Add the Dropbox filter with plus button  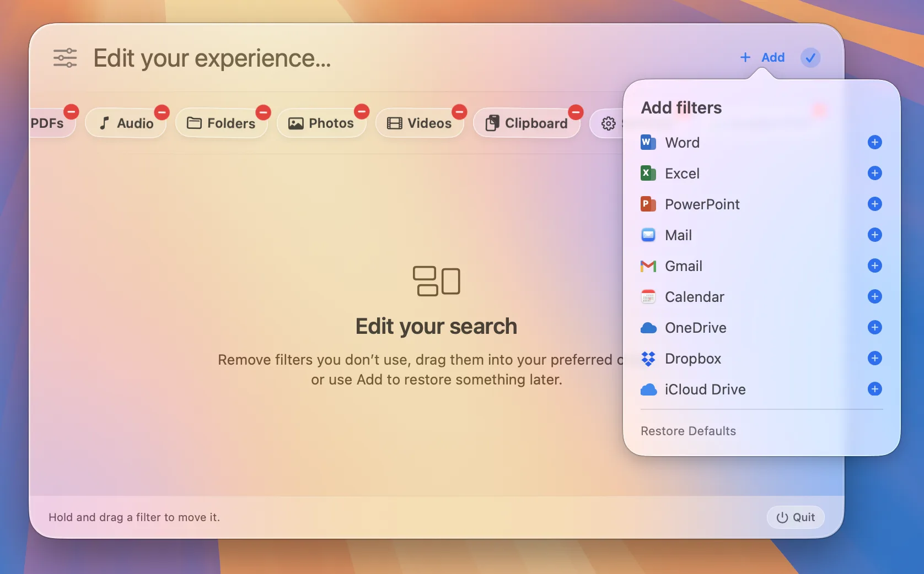[874, 358]
